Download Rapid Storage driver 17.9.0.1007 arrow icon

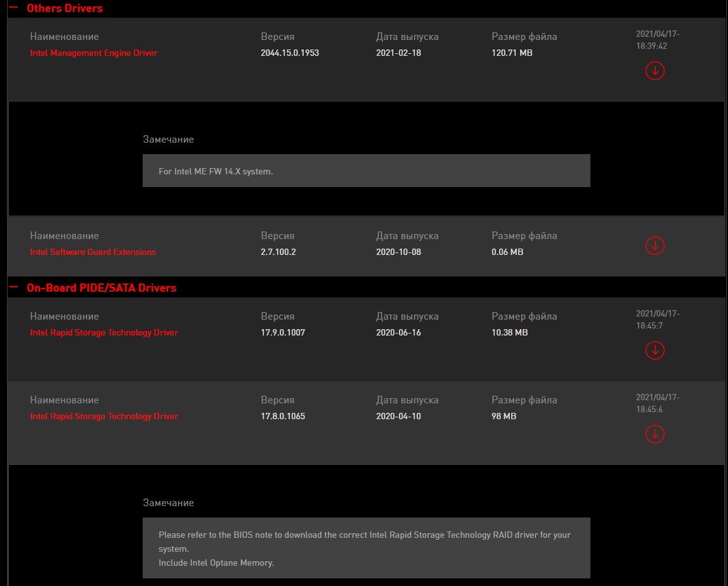pos(654,350)
